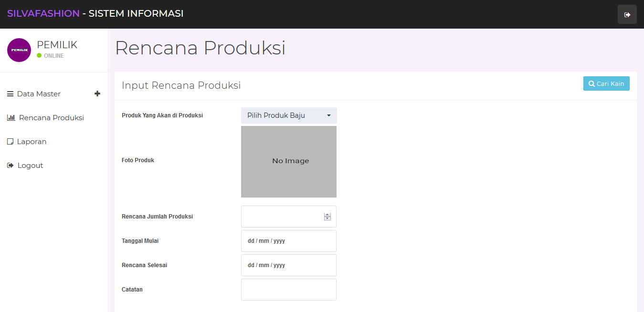644x312 pixels.
Task: Click the Logout arrow icon in sidebar
Action: pos(10,165)
